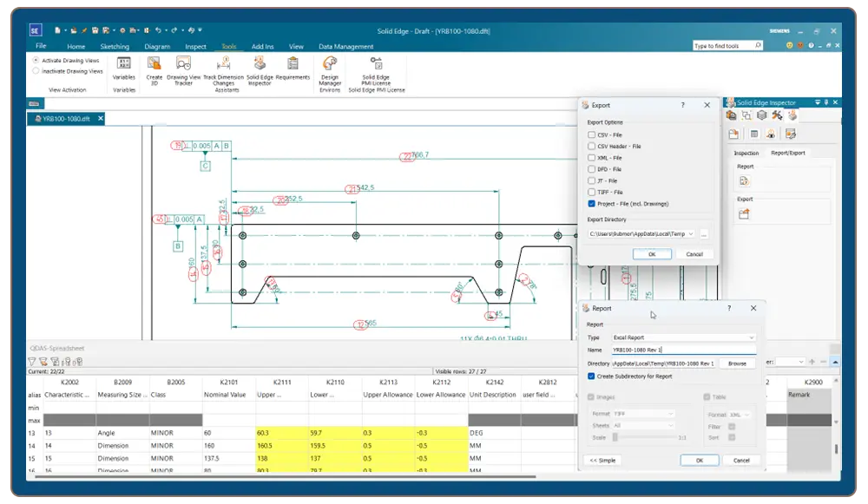Screen dimensions: 868x504
Task: Undo the last action
Action: click(158, 30)
